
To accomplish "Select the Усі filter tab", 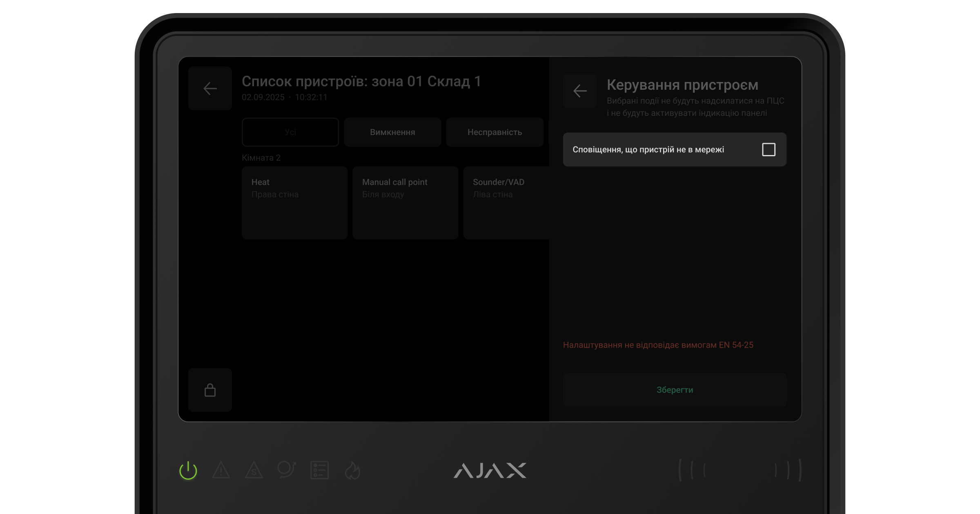I will [x=290, y=132].
